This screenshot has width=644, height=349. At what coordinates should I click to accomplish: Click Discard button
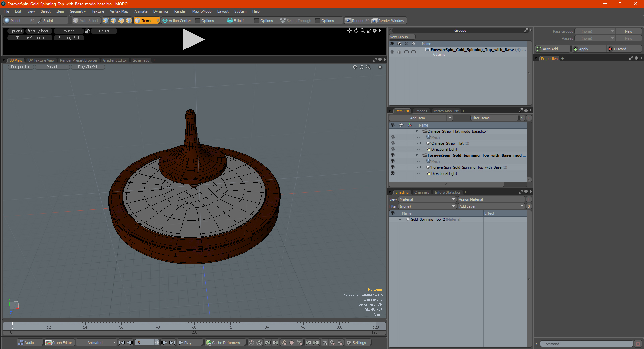pyautogui.click(x=624, y=49)
